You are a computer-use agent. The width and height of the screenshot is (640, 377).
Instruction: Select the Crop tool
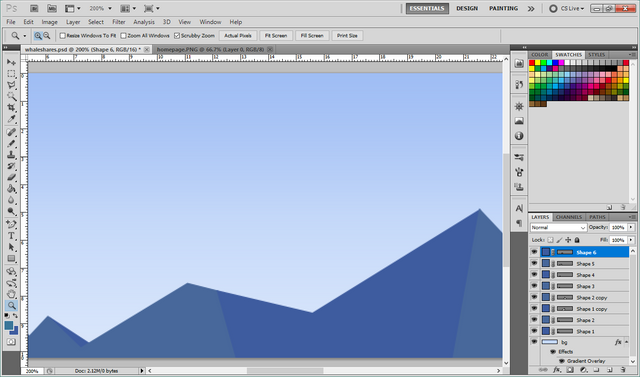pos(11,108)
